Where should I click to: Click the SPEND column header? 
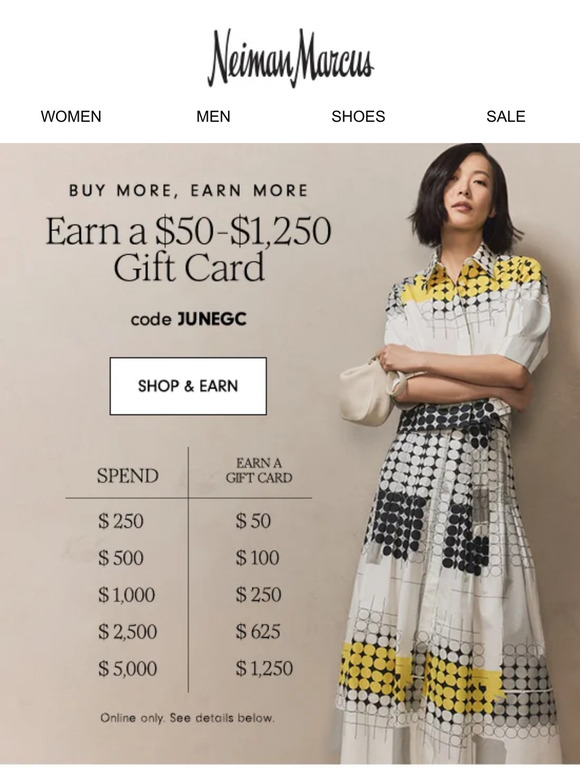click(x=128, y=476)
